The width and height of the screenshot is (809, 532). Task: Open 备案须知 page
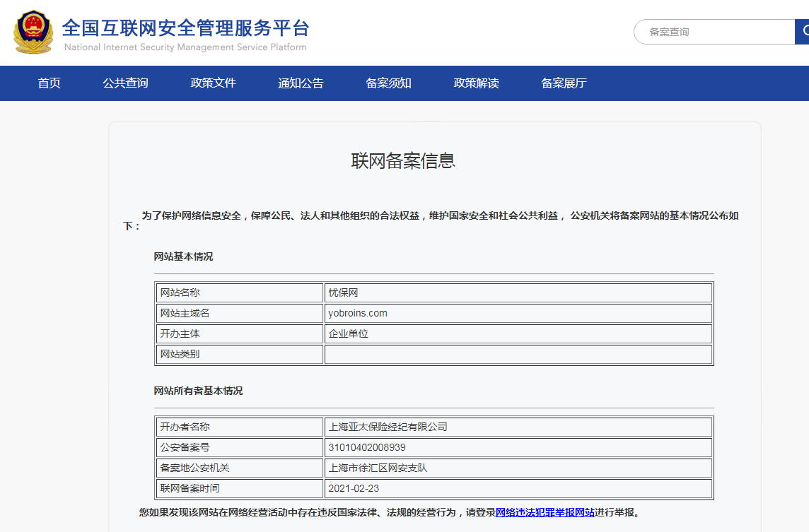tap(388, 83)
